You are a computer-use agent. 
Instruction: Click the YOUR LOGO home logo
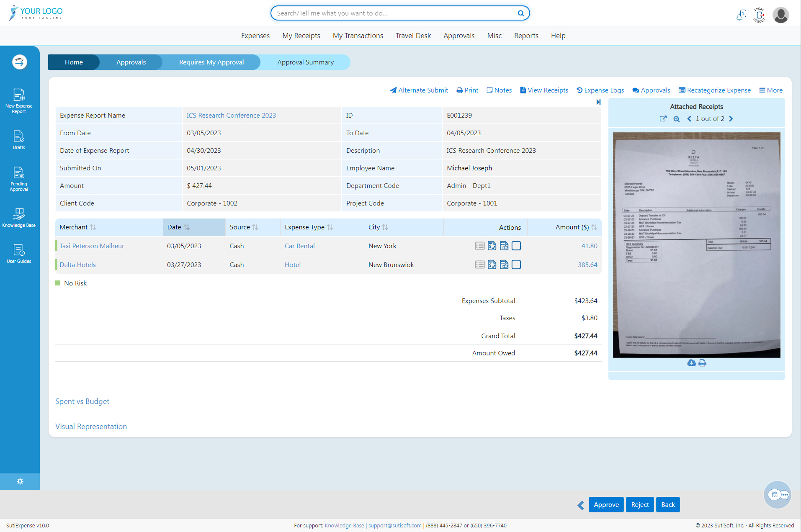pyautogui.click(x=36, y=13)
